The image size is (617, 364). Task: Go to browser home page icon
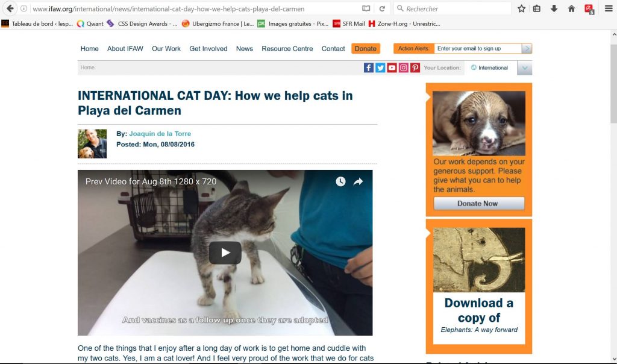(571, 8)
